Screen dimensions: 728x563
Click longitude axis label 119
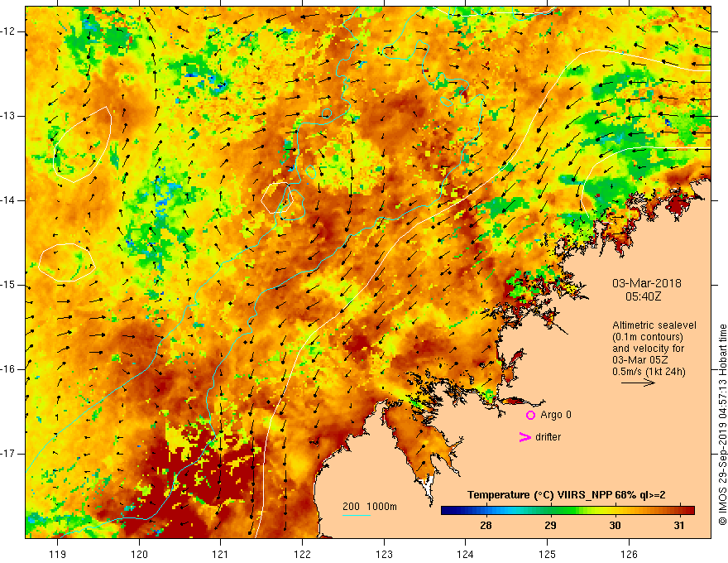coord(58,554)
